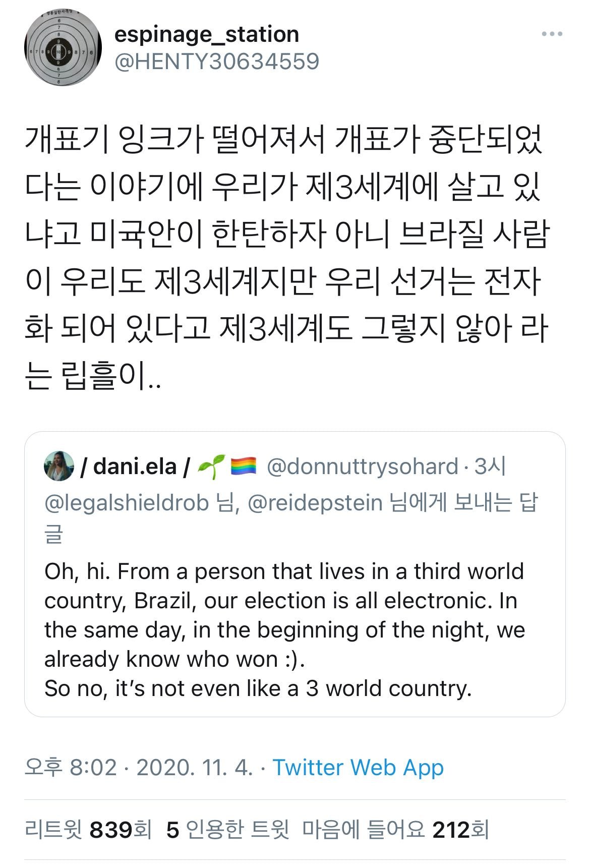Open @donnuttrysohard in the quoted tweet
Image resolution: width=590 pixels, height=868 pixels.
(362, 467)
